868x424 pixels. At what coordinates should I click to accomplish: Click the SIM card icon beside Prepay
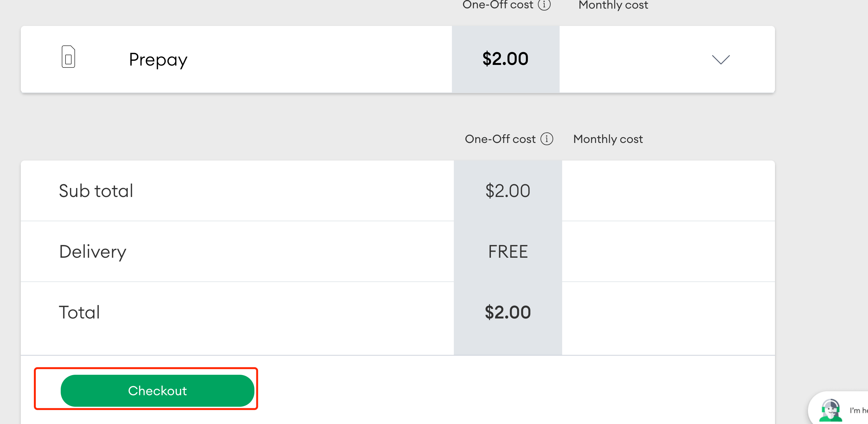coord(68,57)
